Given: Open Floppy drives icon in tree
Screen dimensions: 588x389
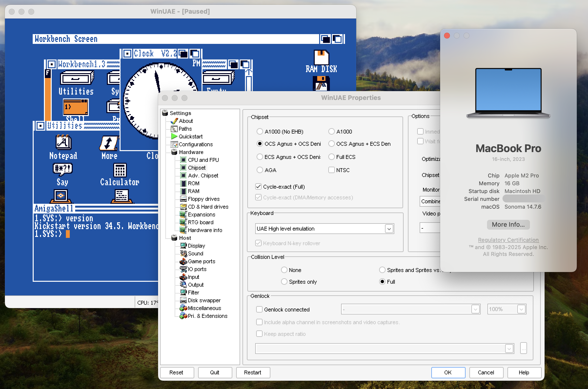Looking at the screenshot, I should pyautogui.click(x=183, y=199).
